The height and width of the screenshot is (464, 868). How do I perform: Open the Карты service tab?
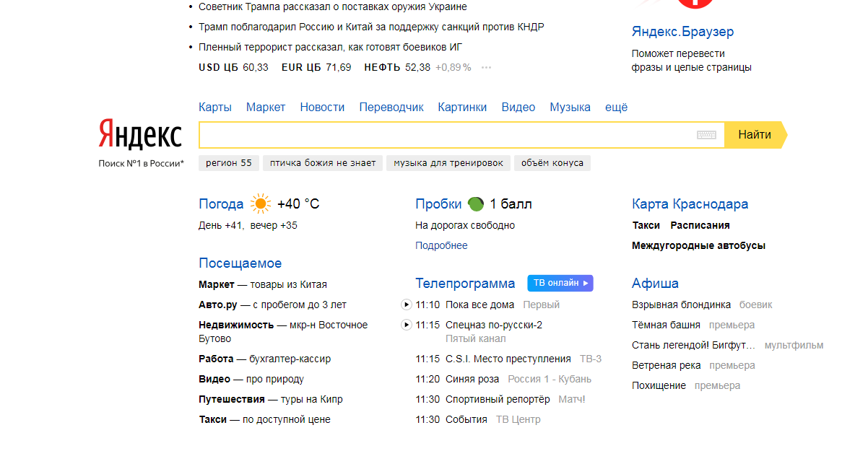215,107
